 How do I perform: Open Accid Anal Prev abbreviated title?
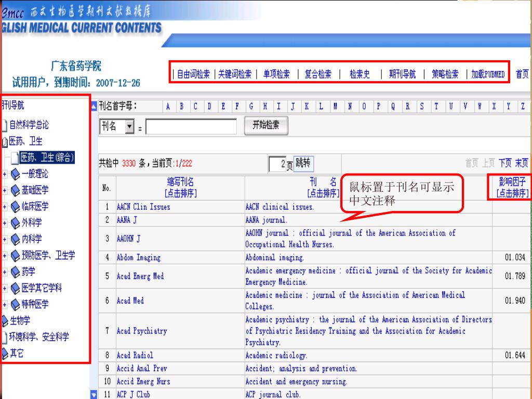[x=142, y=368]
